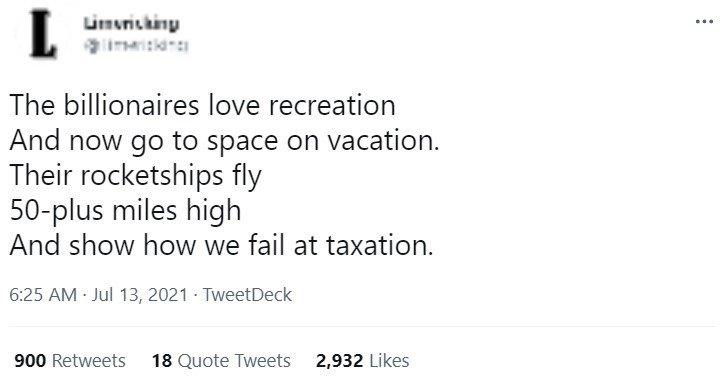View the 900 Retweets list

pyautogui.click(x=70, y=361)
